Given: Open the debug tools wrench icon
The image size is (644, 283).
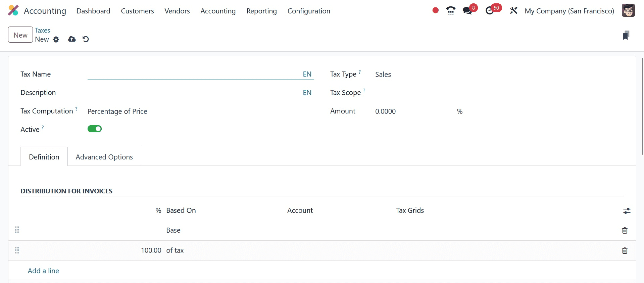Looking at the screenshot, I should tap(513, 11).
